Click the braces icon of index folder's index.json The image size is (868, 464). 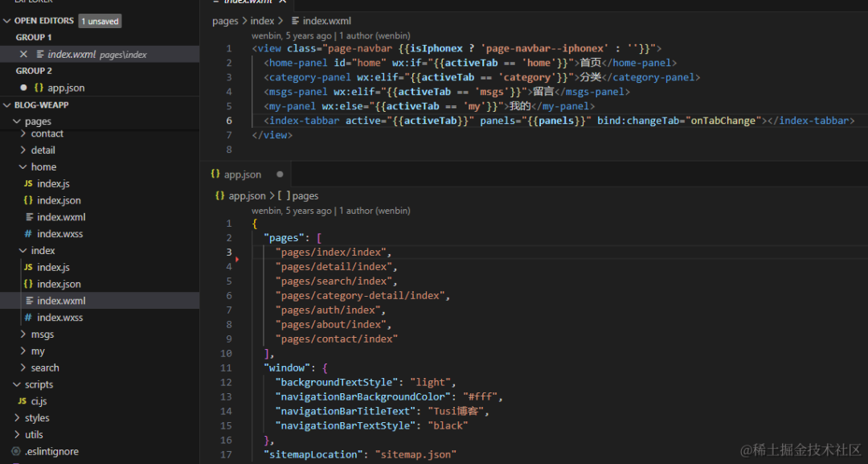tap(28, 284)
